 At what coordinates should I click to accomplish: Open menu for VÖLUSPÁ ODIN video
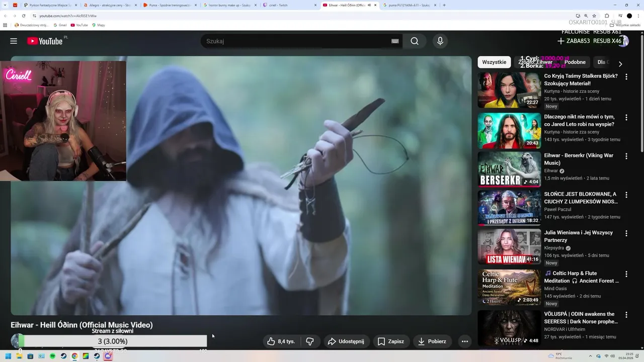(x=626, y=315)
